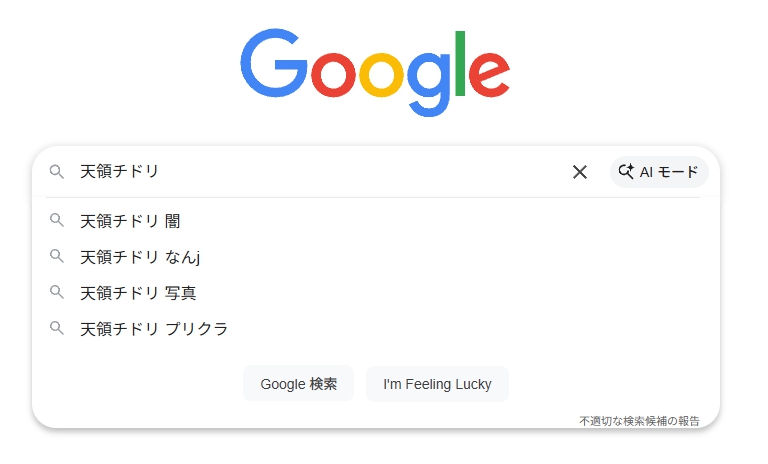Pick the suggestion 天領チドリ 写真

[x=138, y=293]
